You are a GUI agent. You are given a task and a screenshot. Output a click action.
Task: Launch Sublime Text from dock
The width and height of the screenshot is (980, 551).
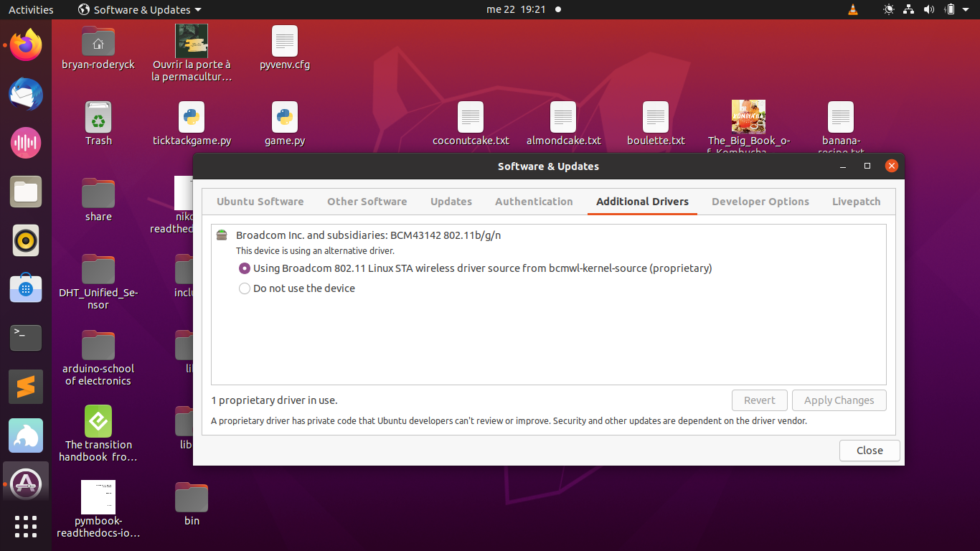point(26,387)
